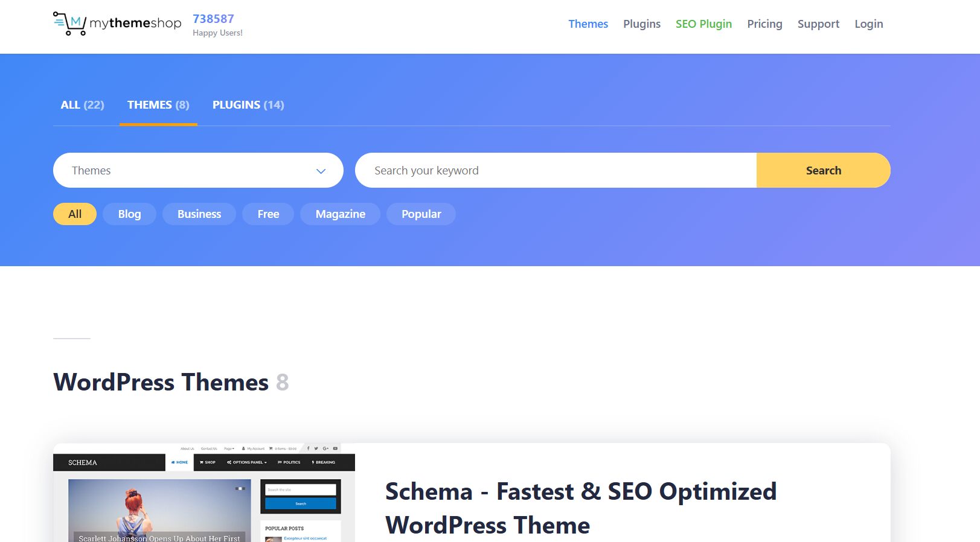
Task: Open the Themes category dropdown
Action: point(198,170)
